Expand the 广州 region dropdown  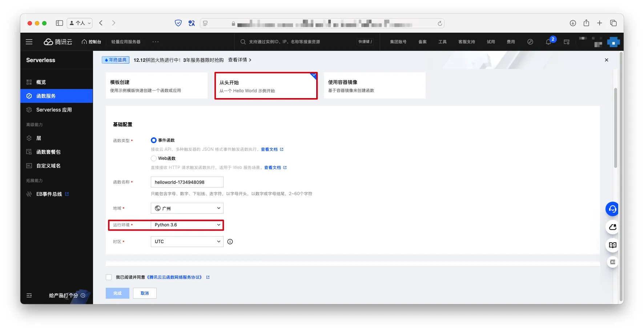[x=187, y=208]
